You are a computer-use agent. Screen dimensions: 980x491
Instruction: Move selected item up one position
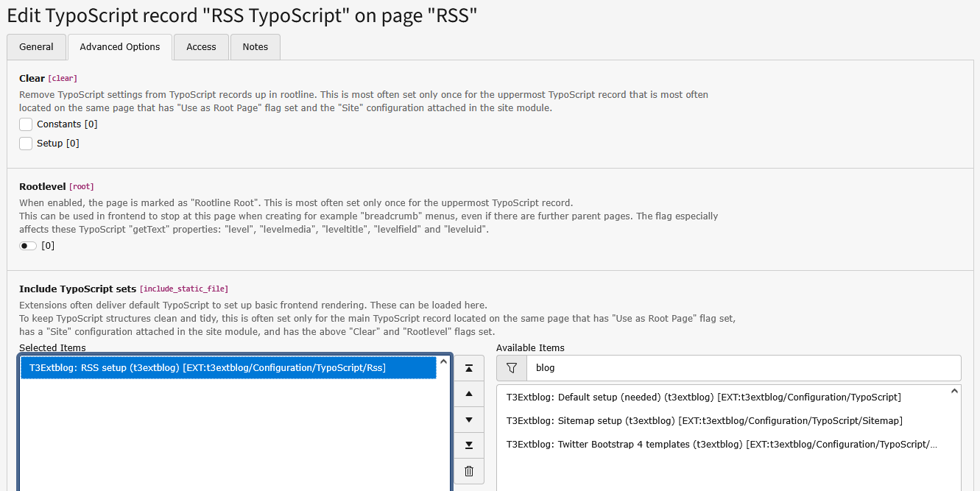pos(469,394)
